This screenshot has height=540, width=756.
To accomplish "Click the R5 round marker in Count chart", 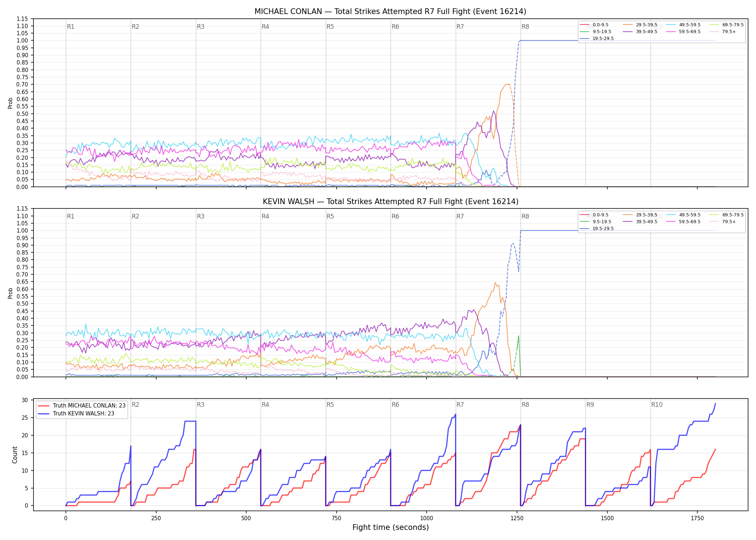I will 330,405.
